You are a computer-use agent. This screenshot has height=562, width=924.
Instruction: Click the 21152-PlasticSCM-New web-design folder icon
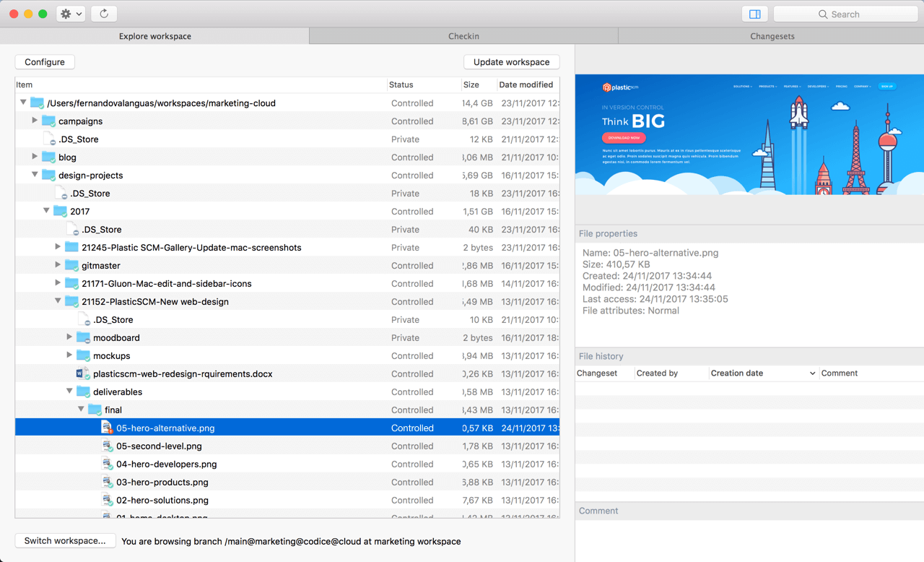coord(71,301)
